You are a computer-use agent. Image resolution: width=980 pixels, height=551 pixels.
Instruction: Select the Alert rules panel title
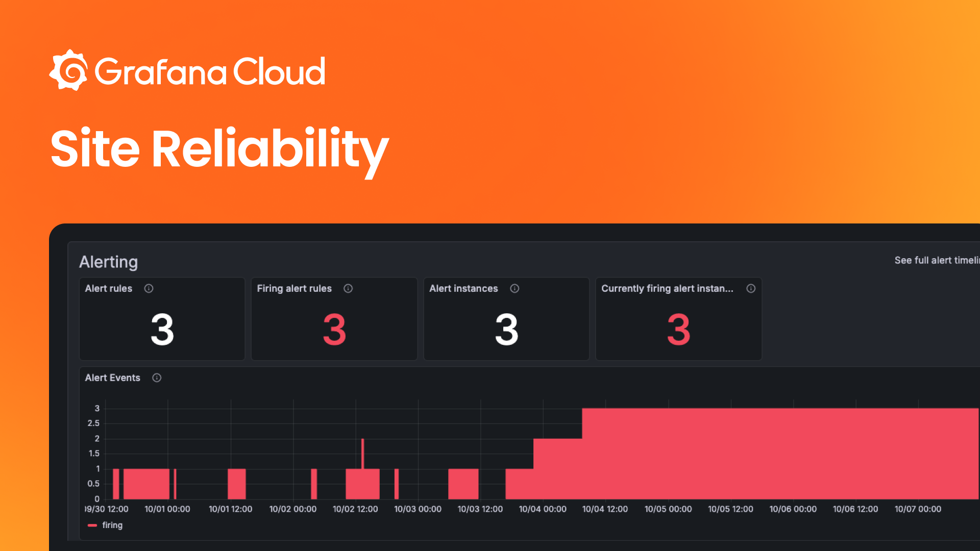tap(109, 289)
